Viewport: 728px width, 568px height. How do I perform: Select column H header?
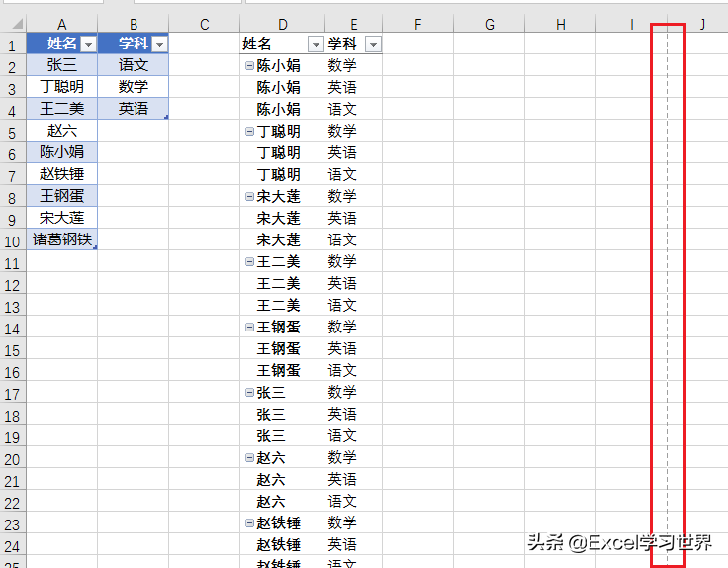[x=561, y=24]
